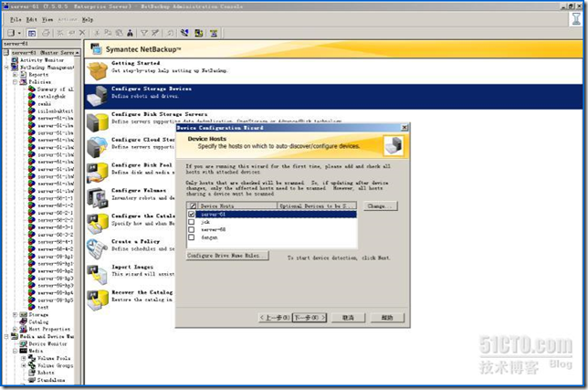Click the tree panel scroll-up arrow
The width and height of the screenshot is (588, 390).
pos(78,53)
